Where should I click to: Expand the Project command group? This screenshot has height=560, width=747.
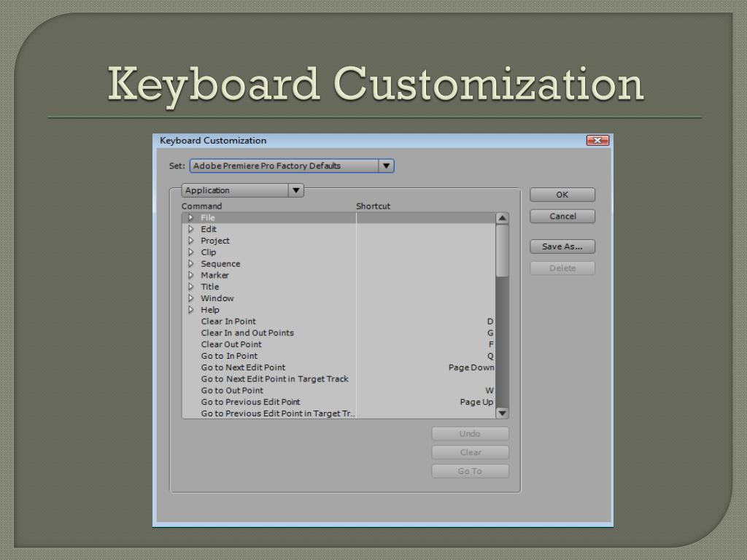[x=191, y=241]
